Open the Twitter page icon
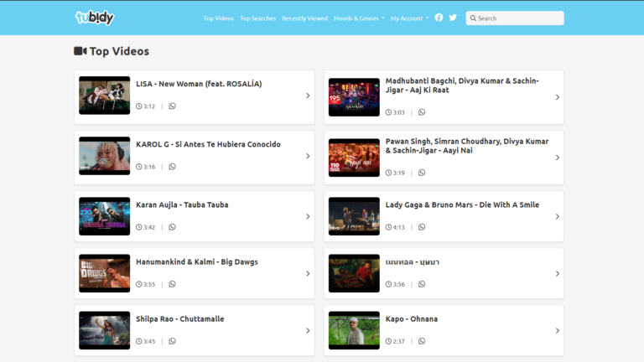Viewport: 644px width, 362px height. click(x=453, y=18)
